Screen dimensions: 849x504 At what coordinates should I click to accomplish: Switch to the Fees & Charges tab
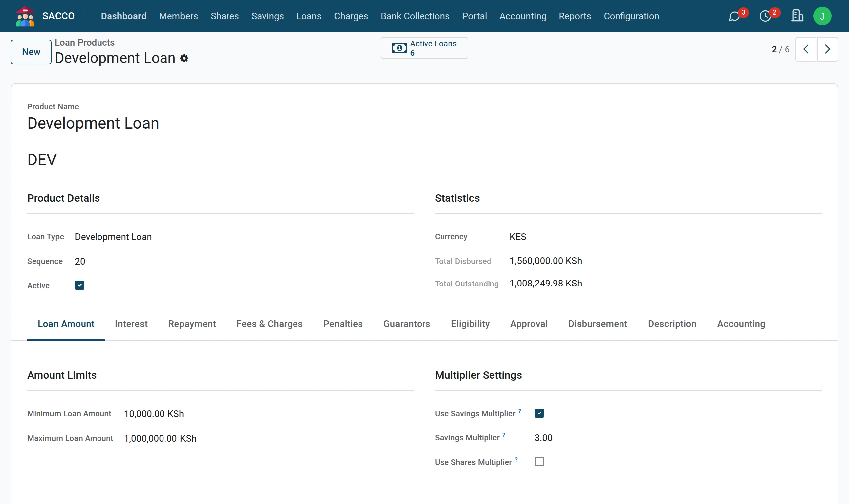click(x=269, y=324)
